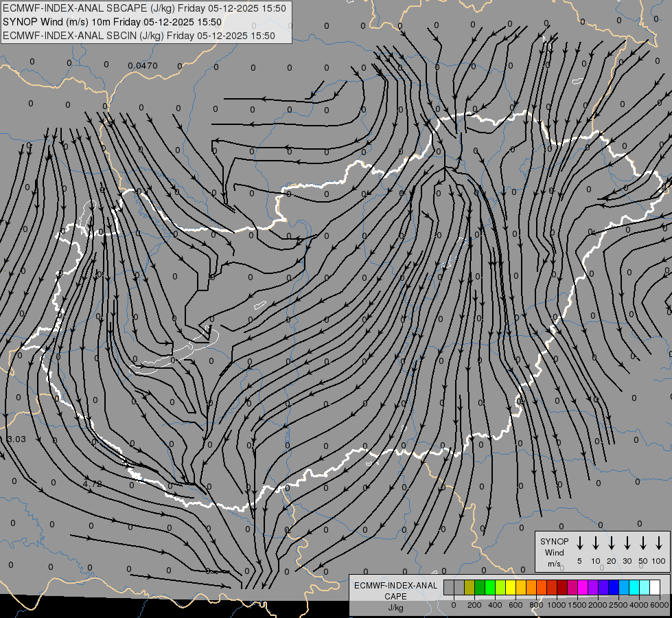Click the 2500 tick label on the color scale
This screenshot has width=672, height=618.
618,605
